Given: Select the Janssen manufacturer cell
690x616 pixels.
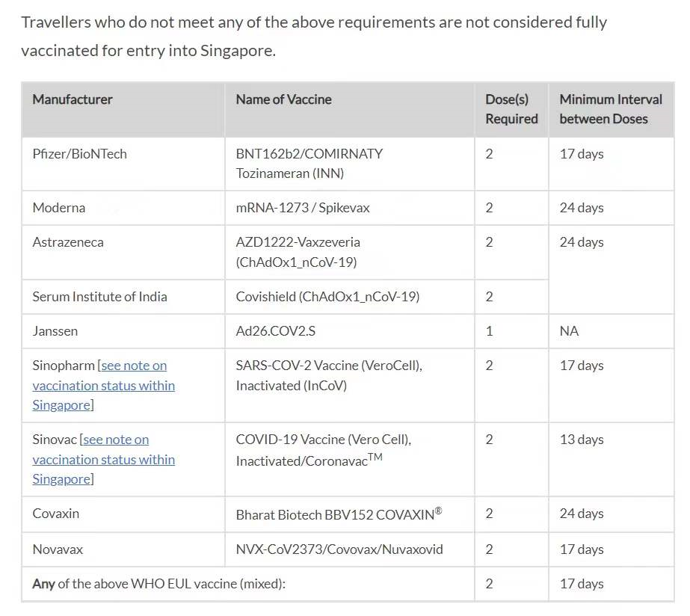Looking at the screenshot, I should (55, 331).
